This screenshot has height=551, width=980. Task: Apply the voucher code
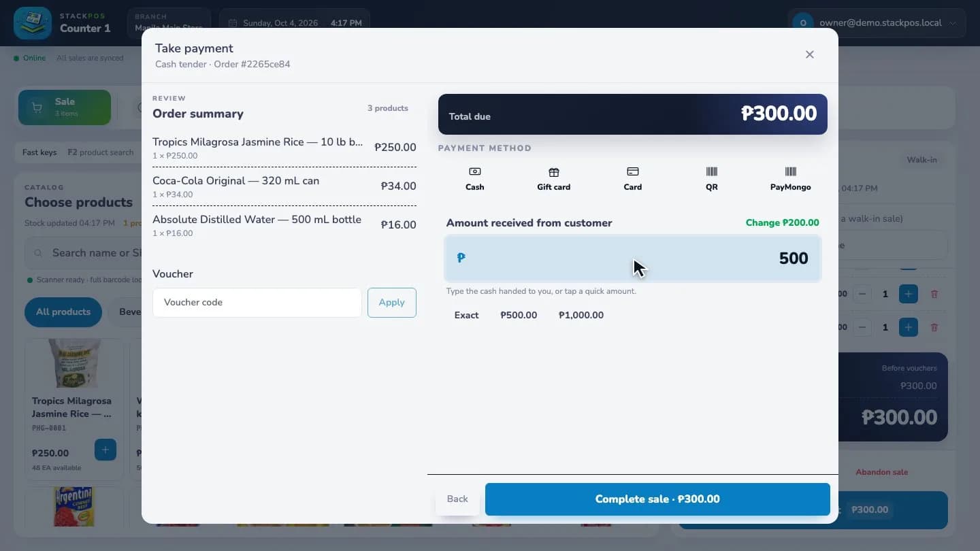pos(391,303)
